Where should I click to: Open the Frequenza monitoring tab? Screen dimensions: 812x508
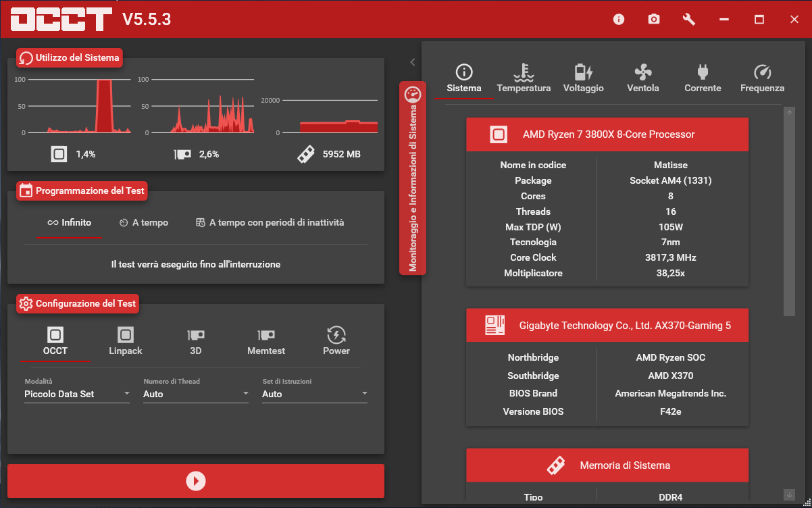762,80
